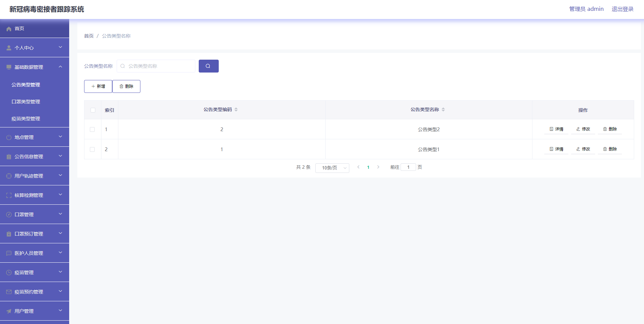Click the 基础数据管理 monitor icon

click(x=9, y=67)
